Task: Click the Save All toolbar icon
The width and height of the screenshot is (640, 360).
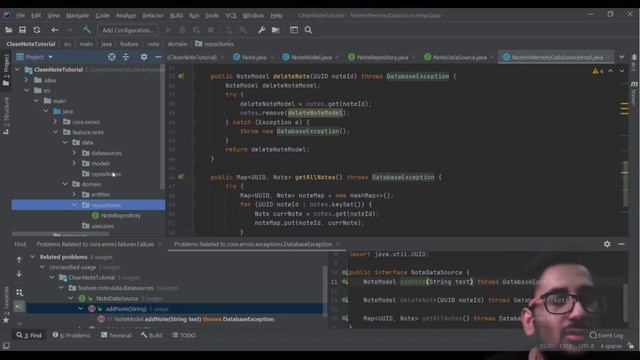Action: pyautogui.click(x=22, y=30)
